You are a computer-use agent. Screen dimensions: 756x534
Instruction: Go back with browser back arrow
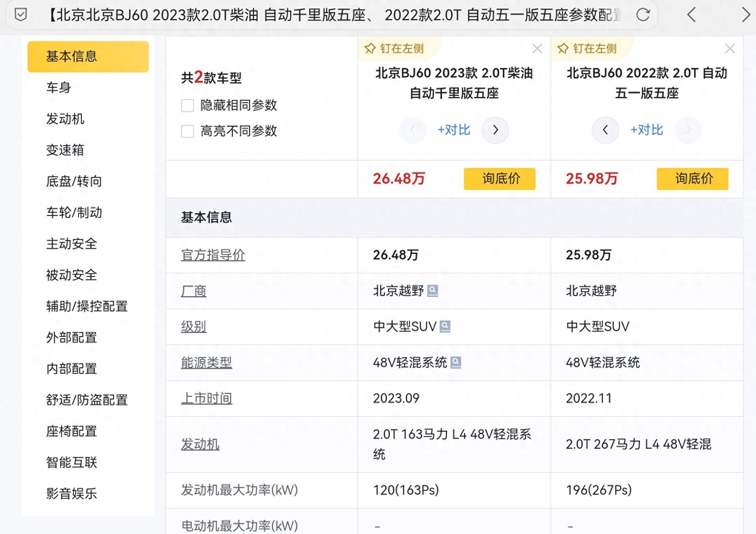pyautogui.click(x=691, y=15)
